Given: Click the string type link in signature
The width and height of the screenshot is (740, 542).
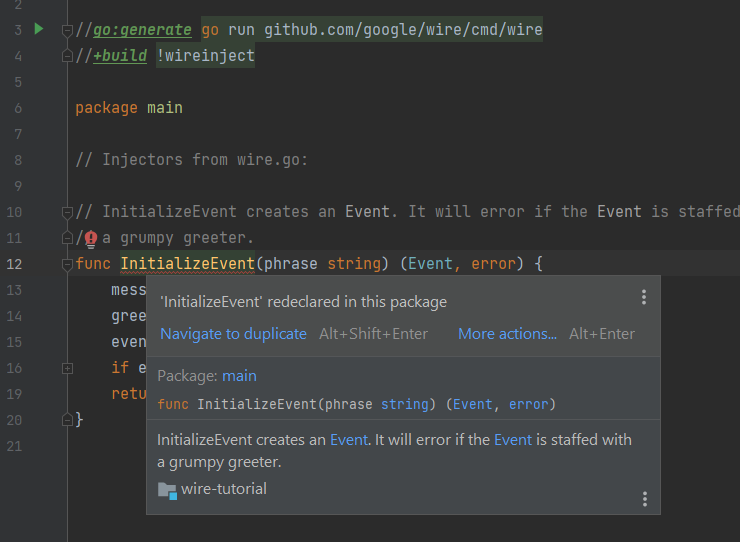Looking at the screenshot, I should [404, 405].
